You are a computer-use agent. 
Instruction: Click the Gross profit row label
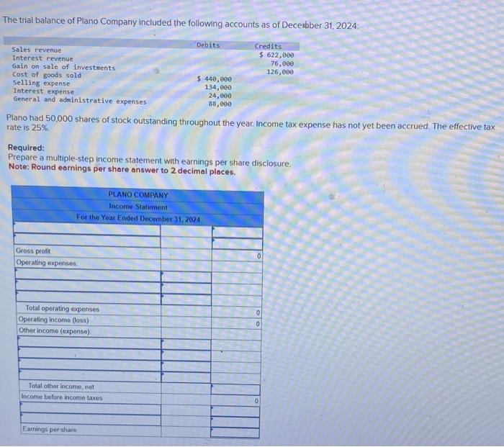click(x=33, y=251)
